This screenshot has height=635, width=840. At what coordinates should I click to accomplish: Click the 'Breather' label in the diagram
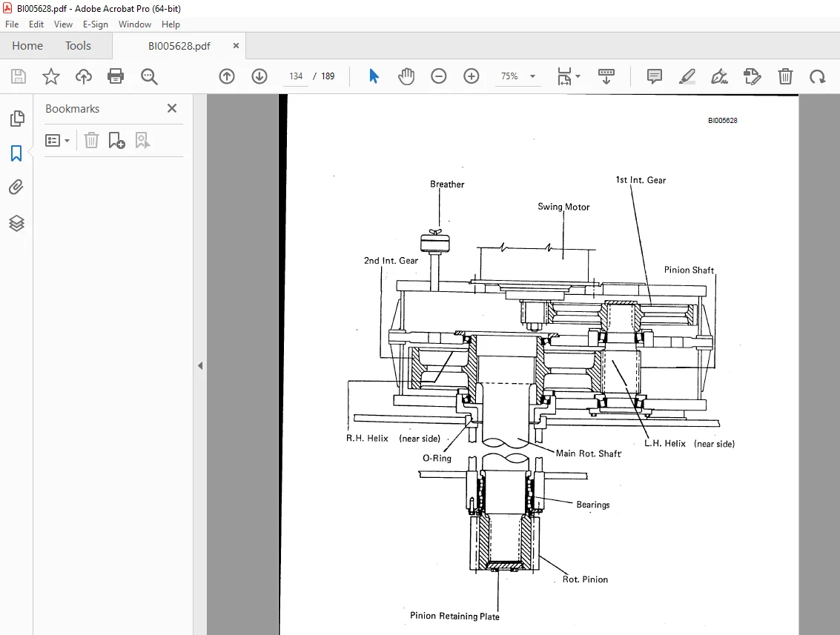[447, 184]
